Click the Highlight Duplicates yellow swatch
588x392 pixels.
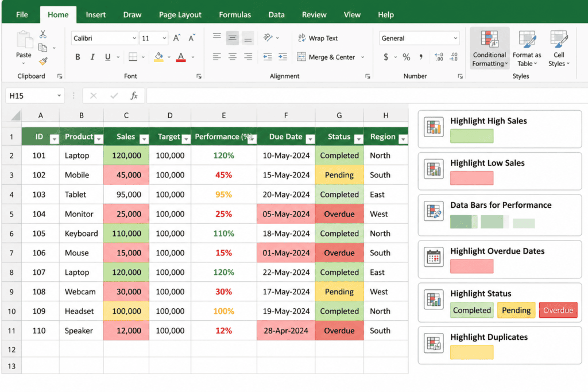pos(472,352)
